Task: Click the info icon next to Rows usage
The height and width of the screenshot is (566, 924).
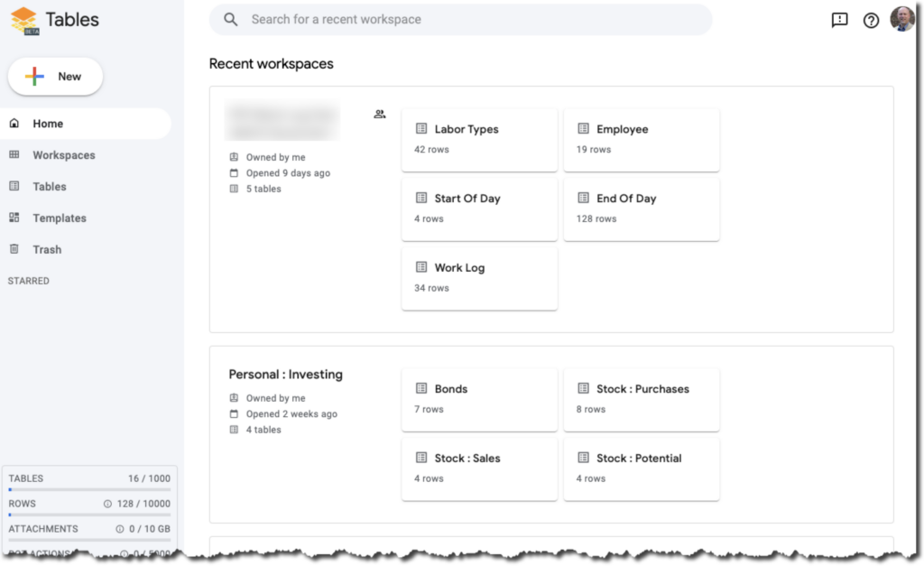Action: point(107,504)
